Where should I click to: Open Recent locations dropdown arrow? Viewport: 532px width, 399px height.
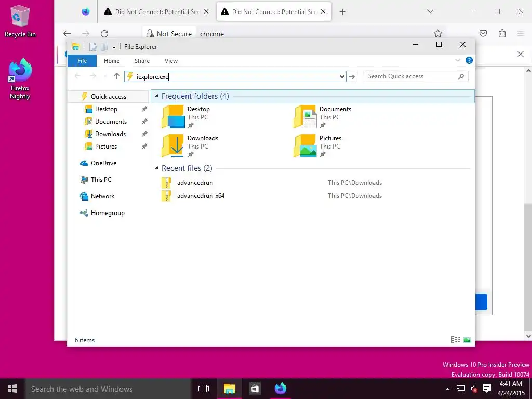pos(105,77)
